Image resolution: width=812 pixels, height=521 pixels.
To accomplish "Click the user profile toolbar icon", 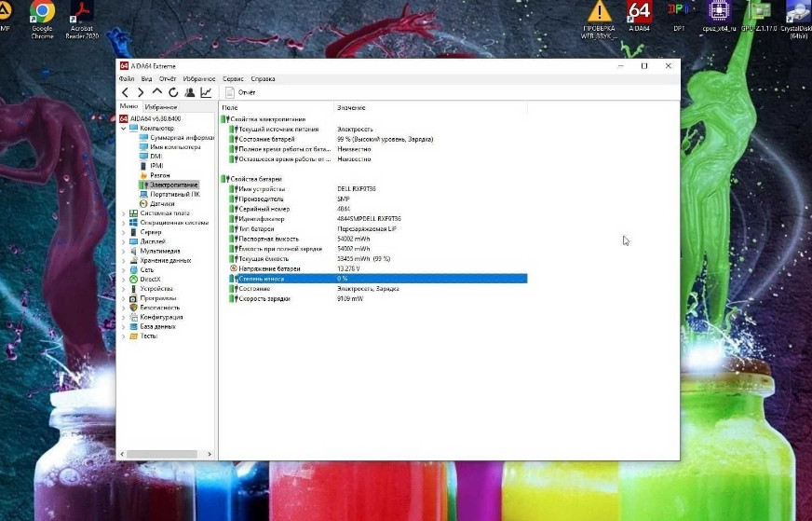I will point(190,92).
